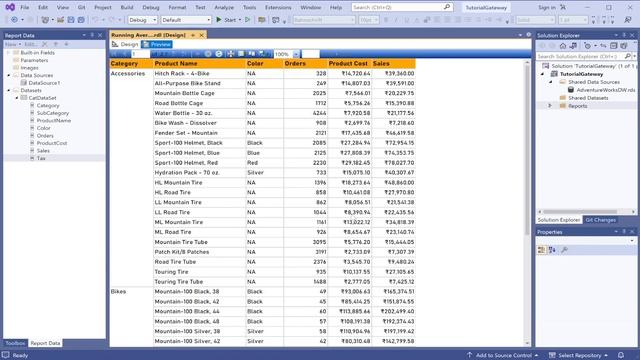Select AdventureWorksDW.rds in Solution Explorer
The width and height of the screenshot is (640, 360).
coord(605,90)
